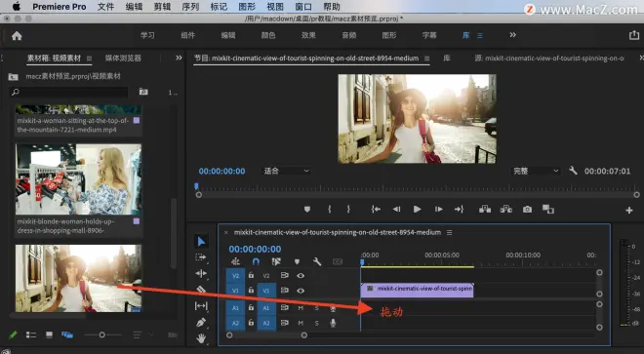
Task: Open the timeline wrench display settings
Action: (317, 261)
